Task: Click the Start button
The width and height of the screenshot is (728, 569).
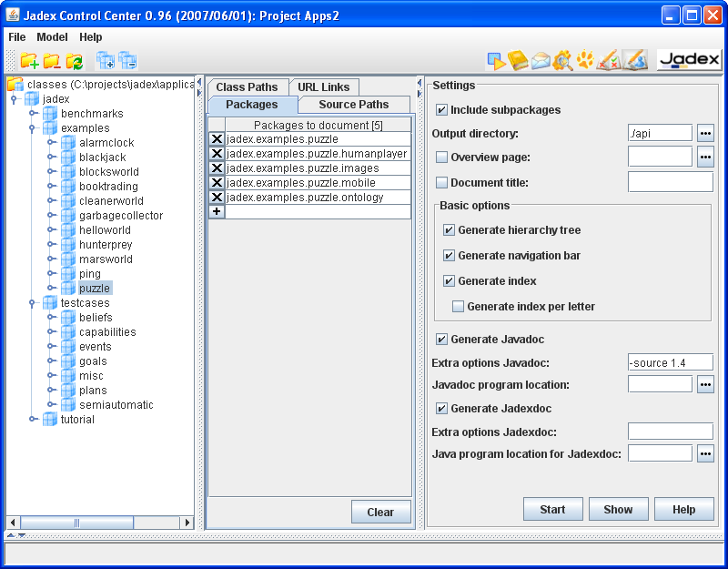Action: coord(552,510)
